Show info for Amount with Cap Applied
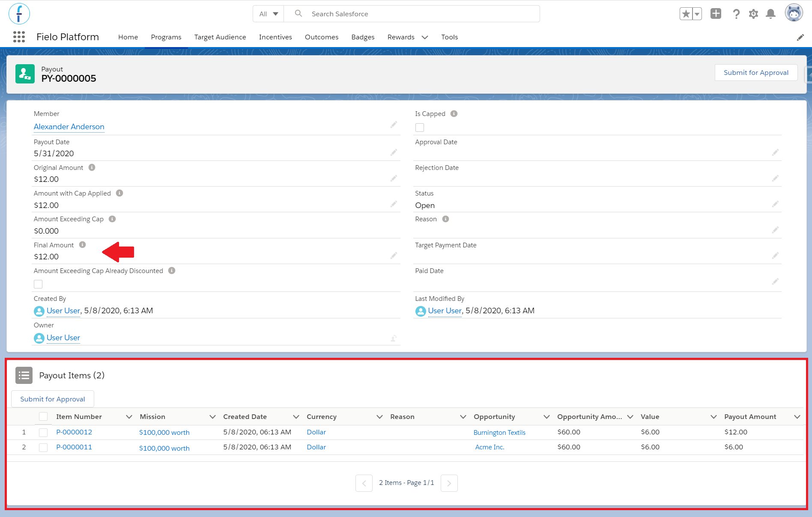Screen dimensions: 812x517 point(119,193)
